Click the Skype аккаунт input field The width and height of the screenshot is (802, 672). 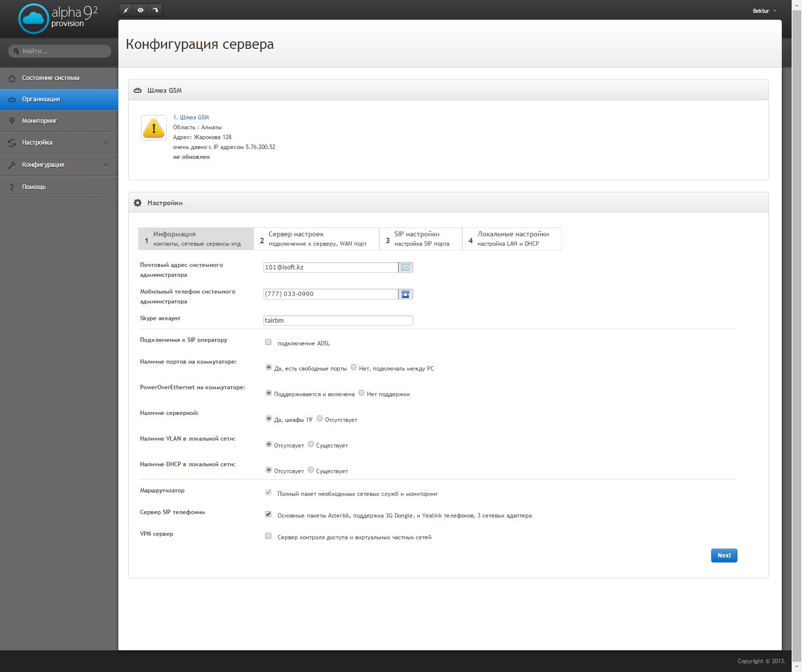[x=338, y=321]
